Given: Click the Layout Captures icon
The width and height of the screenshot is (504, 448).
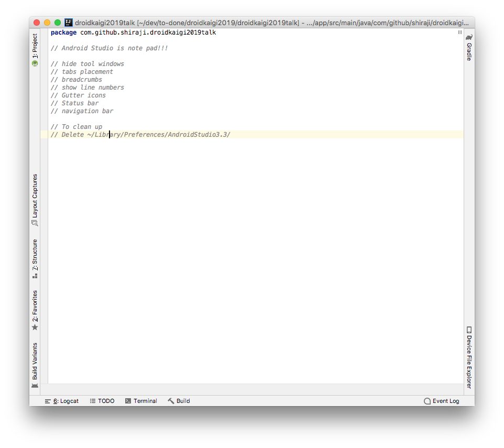Looking at the screenshot, I should [35, 223].
